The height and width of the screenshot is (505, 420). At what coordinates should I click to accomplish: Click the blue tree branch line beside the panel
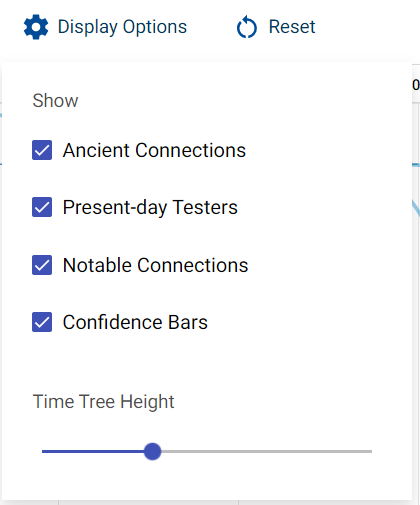pyautogui.click(x=416, y=208)
